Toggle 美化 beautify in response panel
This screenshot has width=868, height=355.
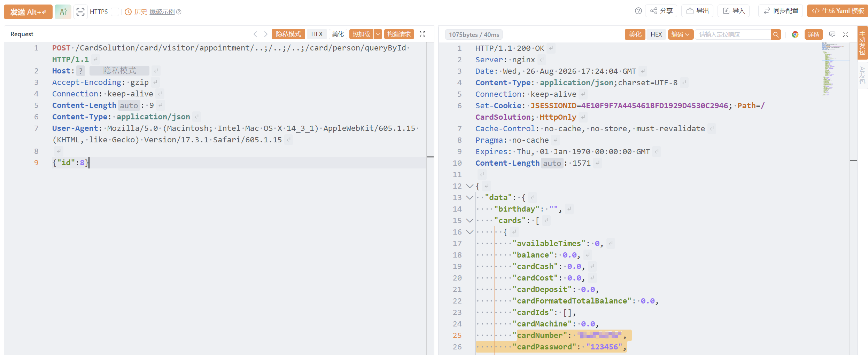[x=635, y=34]
